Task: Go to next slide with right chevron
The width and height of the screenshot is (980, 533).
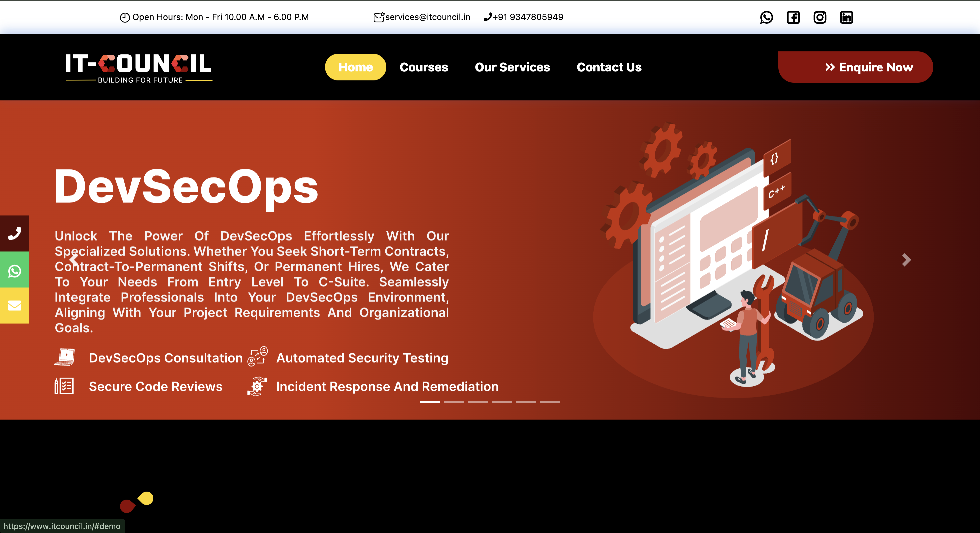Action: pos(907,259)
